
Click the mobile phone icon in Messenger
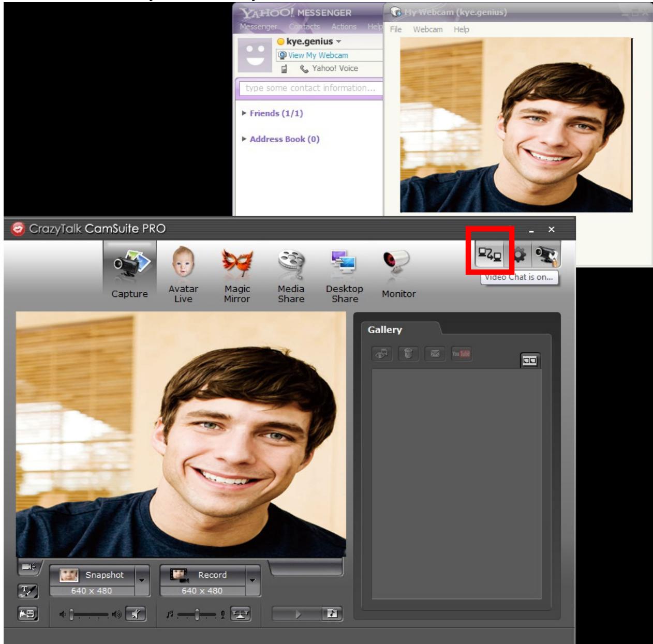click(x=284, y=69)
